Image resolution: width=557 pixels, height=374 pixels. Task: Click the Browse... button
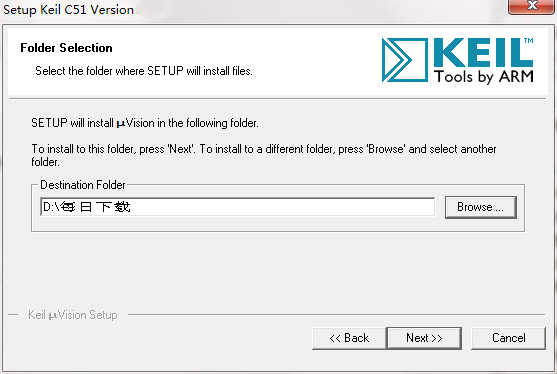(481, 207)
